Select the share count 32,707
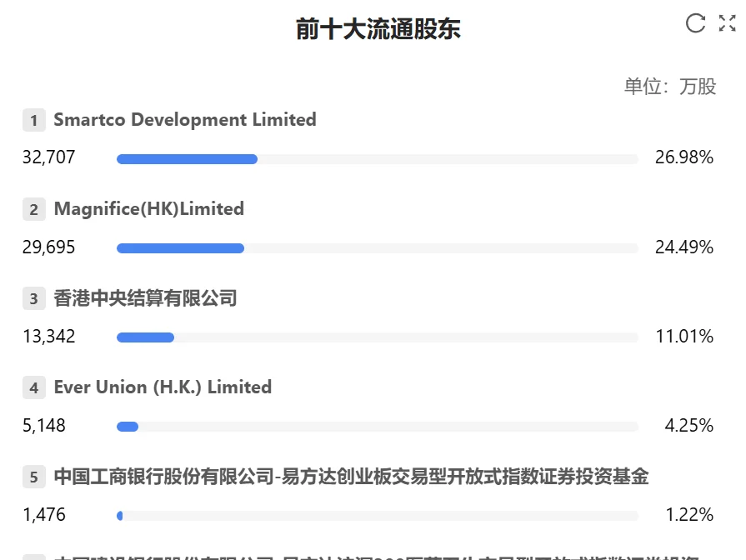 tap(49, 157)
